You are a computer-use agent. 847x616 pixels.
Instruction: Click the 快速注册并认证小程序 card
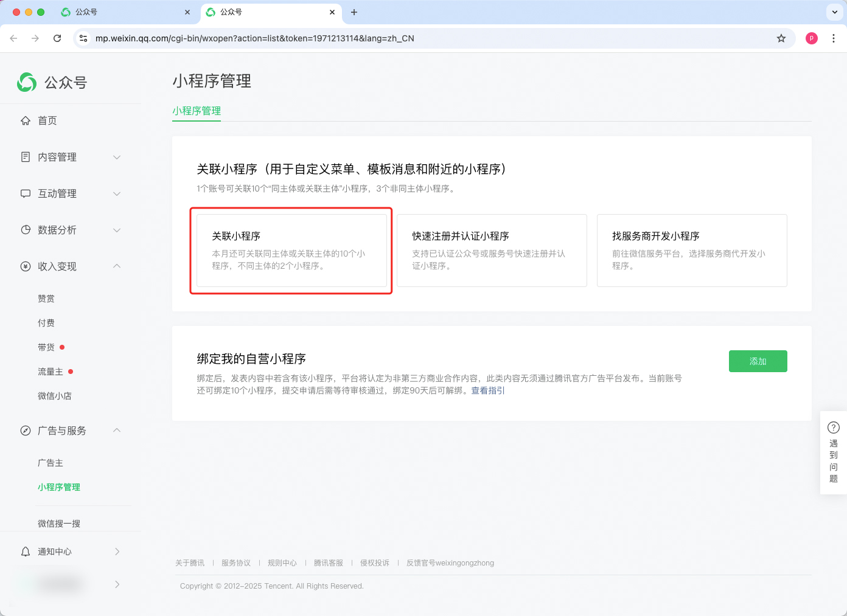tap(492, 251)
